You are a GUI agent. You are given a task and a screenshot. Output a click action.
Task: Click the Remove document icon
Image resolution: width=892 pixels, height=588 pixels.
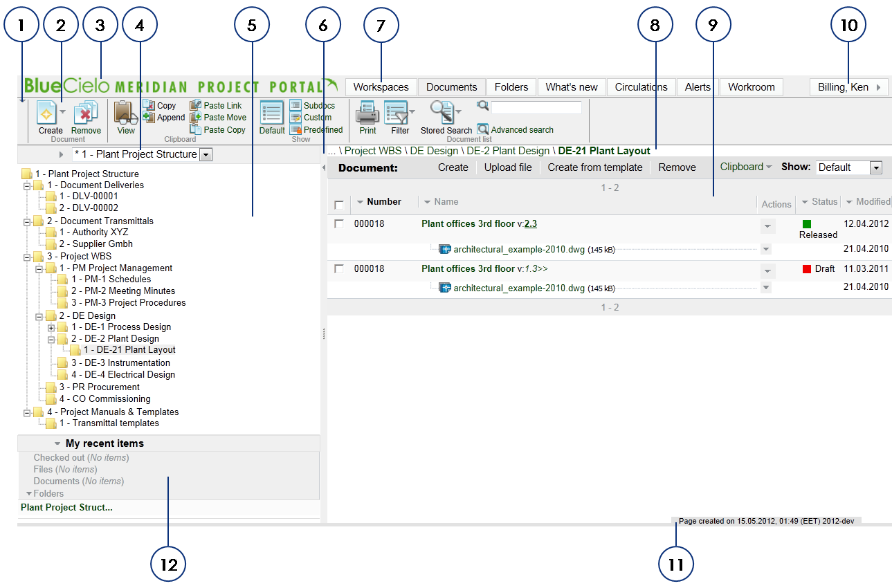click(x=86, y=112)
